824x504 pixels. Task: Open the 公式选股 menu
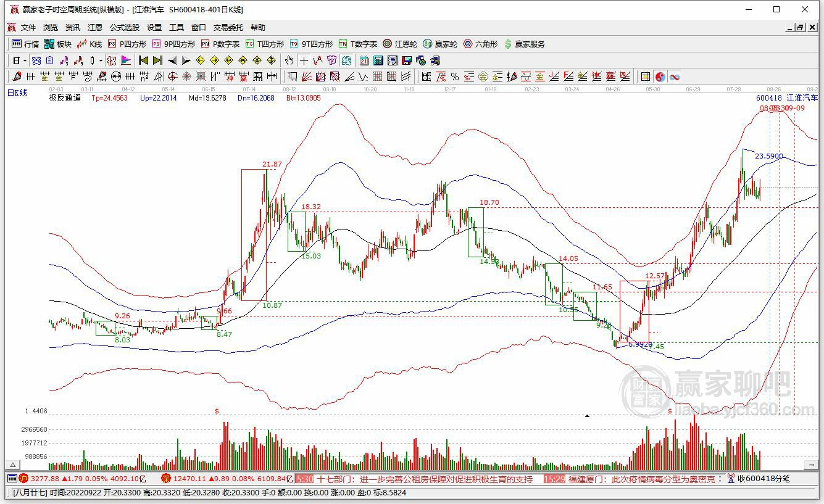coord(125,28)
